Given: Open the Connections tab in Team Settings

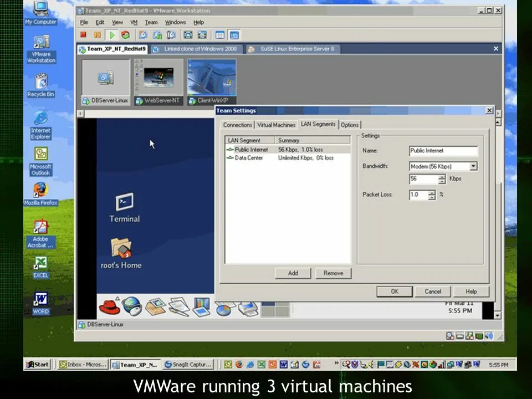Looking at the screenshot, I should coord(237,125).
